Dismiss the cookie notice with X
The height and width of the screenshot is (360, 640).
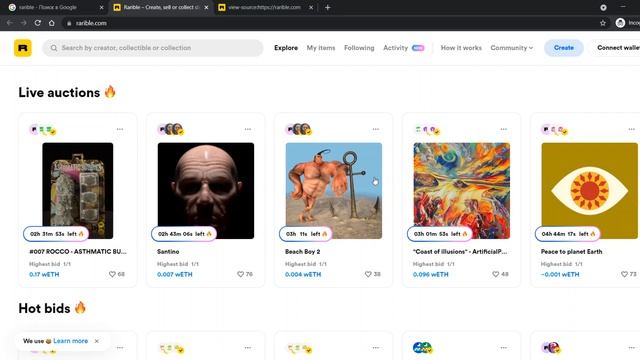97,341
